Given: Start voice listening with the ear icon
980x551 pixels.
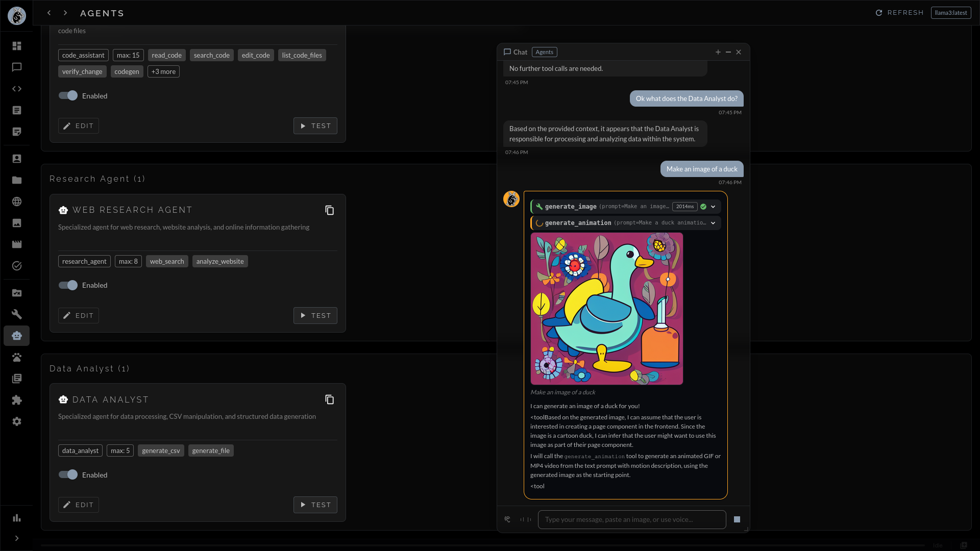Looking at the screenshot, I should [x=507, y=519].
